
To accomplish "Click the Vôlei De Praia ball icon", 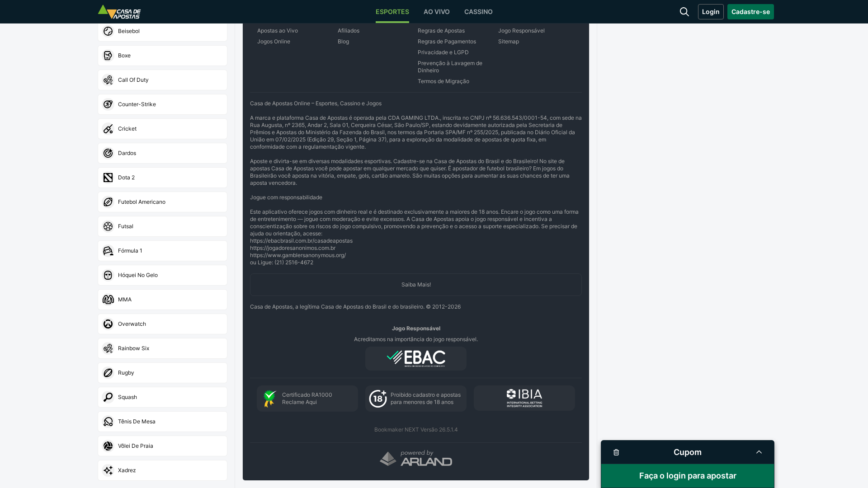I will pyautogui.click(x=108, y=446).
